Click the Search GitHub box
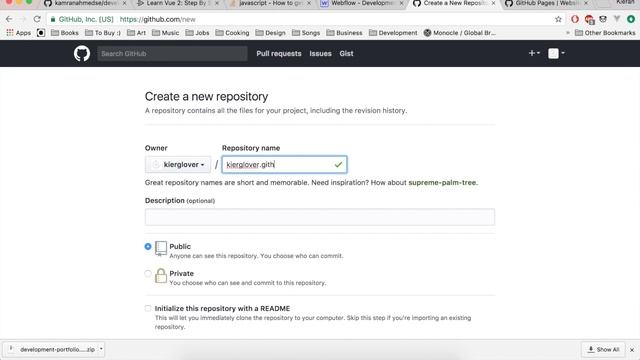The width and height of the screenshot is (640, 360). 172,53
